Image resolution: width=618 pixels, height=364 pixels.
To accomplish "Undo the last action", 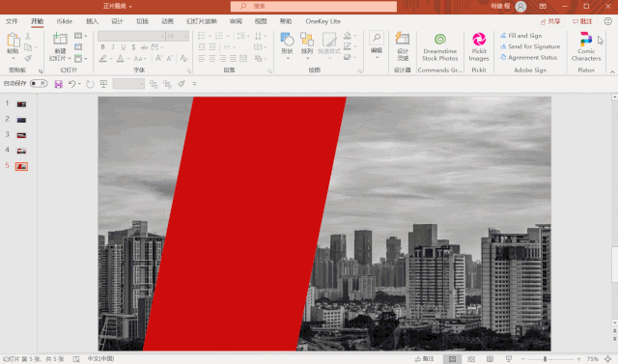I will pos(71,84).
